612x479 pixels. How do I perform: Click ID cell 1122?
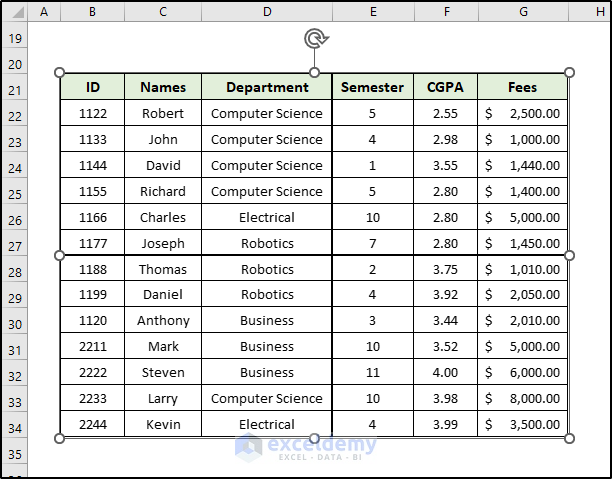(93, 113)
